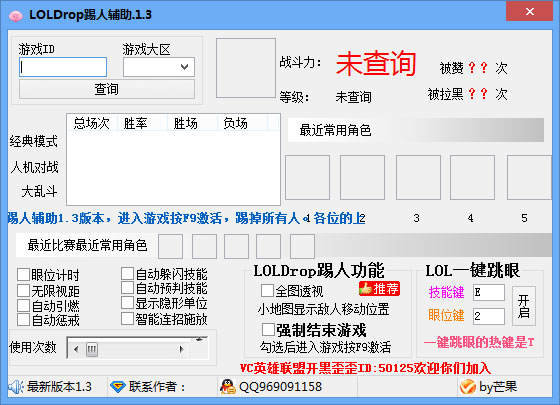Click the 人机对战 row label

(34, 167)
